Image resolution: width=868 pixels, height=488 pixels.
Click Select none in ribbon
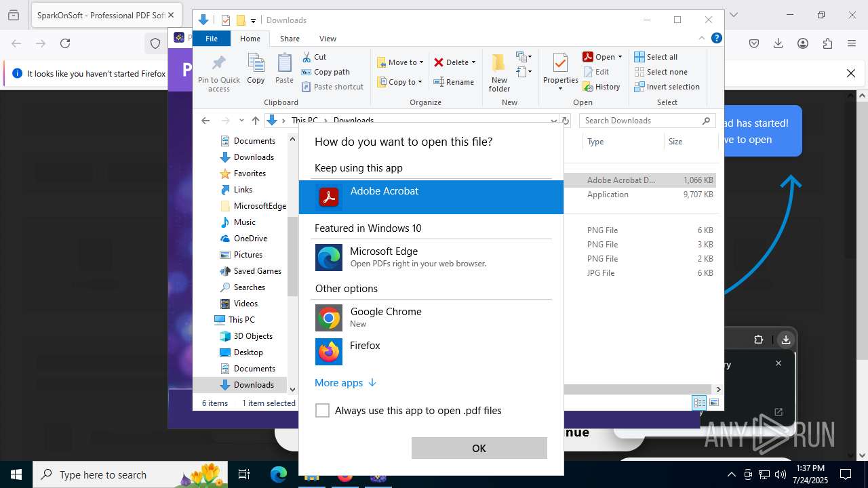pos(660,72)
